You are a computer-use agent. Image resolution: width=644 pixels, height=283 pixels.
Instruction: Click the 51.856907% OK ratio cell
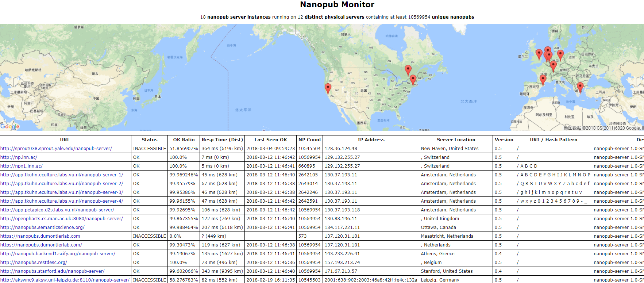(x=184, y=149)
